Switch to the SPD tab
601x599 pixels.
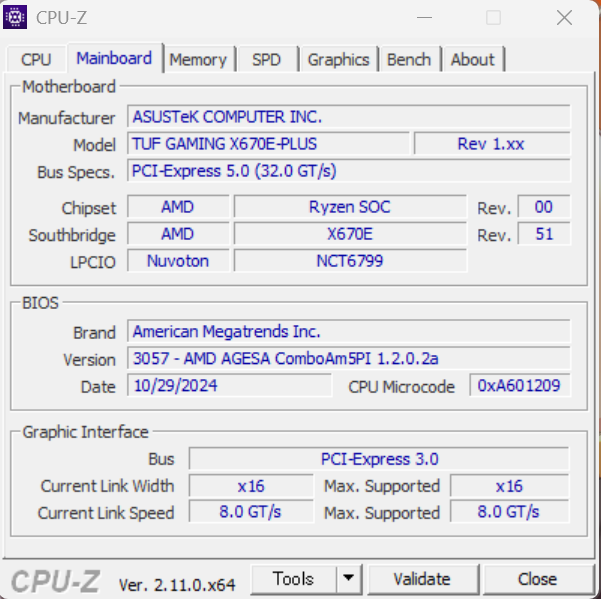point(267,59)
